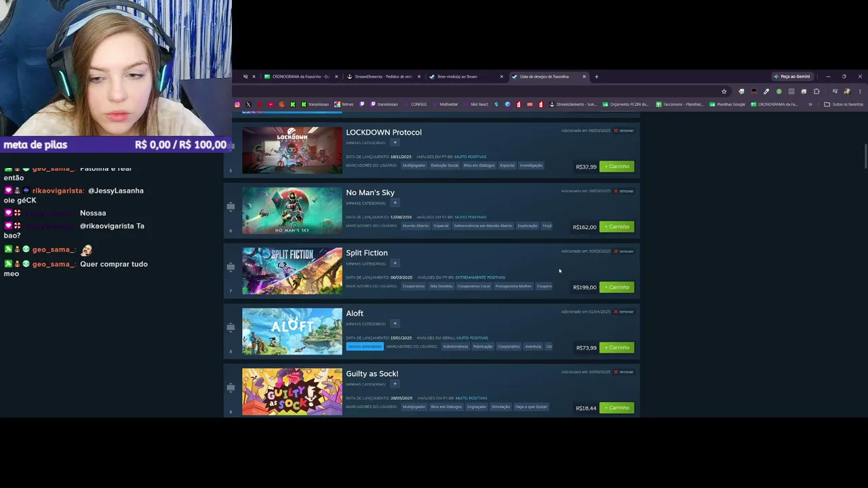Open the X (Twitter) bookmark icon
The height and width of the screenshot is (488, 868).
(x=248, y=104)
